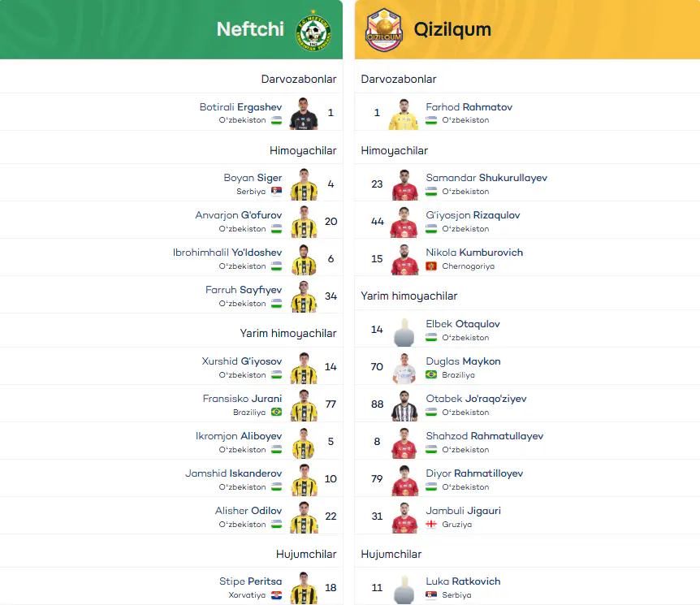The width and height of the screenshot is (700, 605).
Task: Click Luka Ratkovich's placeholder avatar
Action: click(x=404, y=590)
